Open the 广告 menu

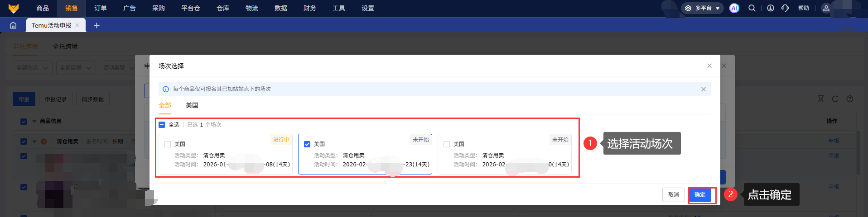tap(130, 8)
